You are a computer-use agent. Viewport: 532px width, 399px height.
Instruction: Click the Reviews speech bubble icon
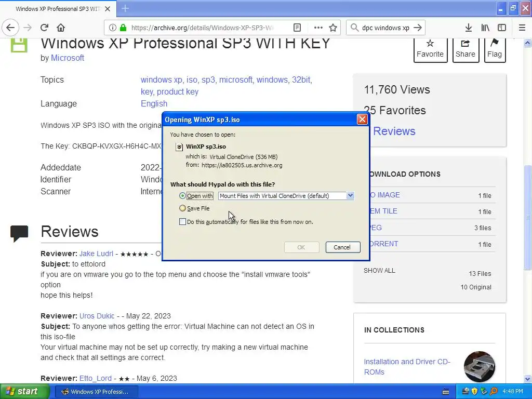(x=19, y=233)
